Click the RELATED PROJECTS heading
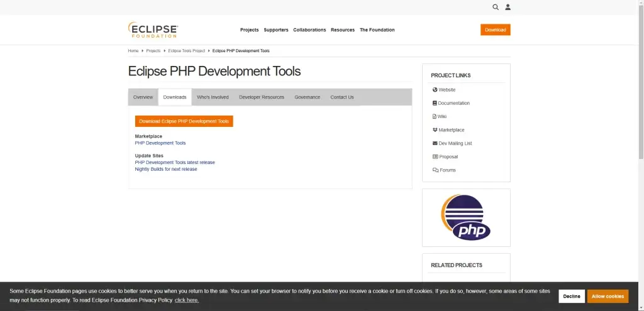This screenshot has height=311, width=644. point(457,266)
